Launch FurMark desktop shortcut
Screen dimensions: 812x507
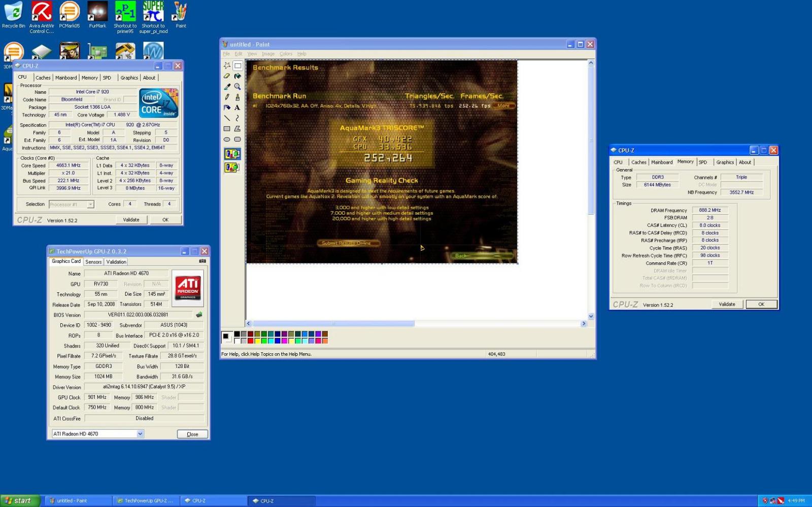(97, 15)
